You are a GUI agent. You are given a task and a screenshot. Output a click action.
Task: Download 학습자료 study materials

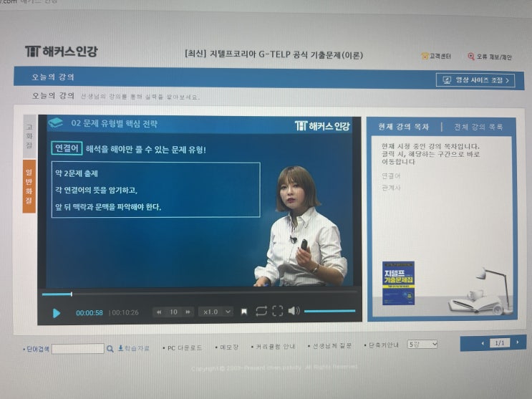pyautogui.click(x=134, y=348)
